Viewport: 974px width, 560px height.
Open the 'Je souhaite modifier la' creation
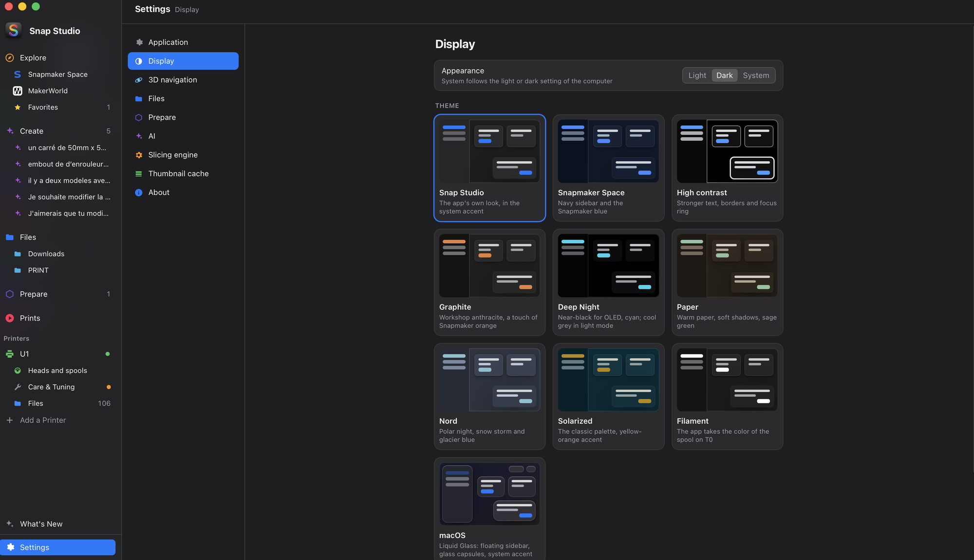pos(58,197)
